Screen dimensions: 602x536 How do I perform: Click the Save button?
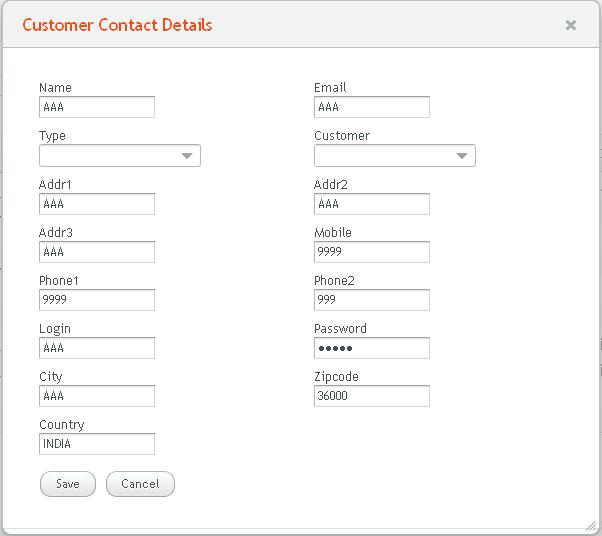click(x=67, y=484)
